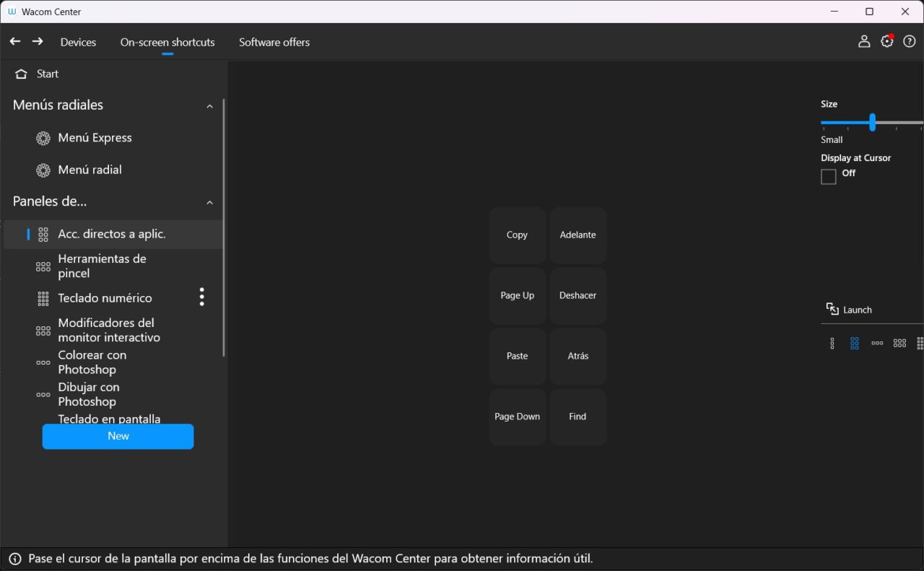Image resolution: width=924 pixels, height=571 pixels.
Task: Select Menú Express in the sidebar
Action: tap(95, 138)
